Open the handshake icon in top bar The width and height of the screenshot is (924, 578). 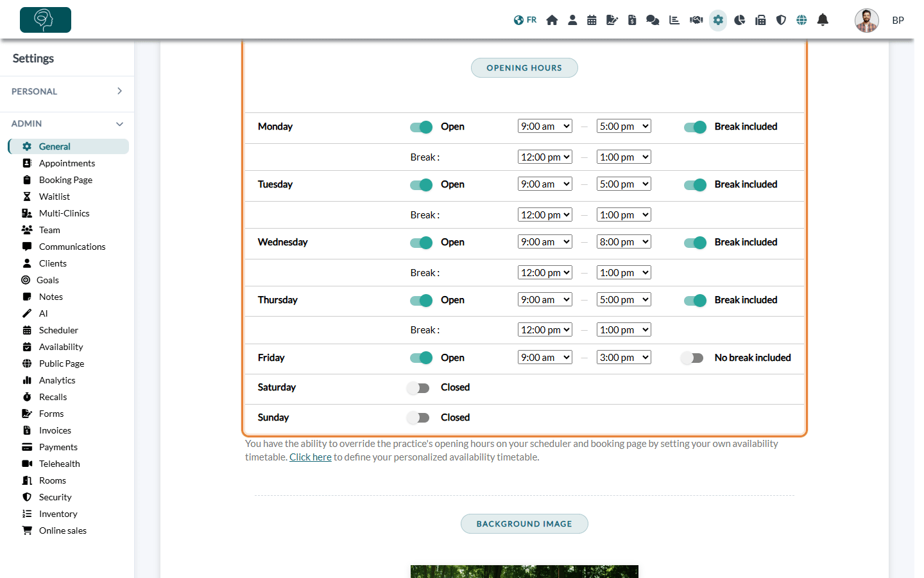pyautogui.click(x=696, y=20)
